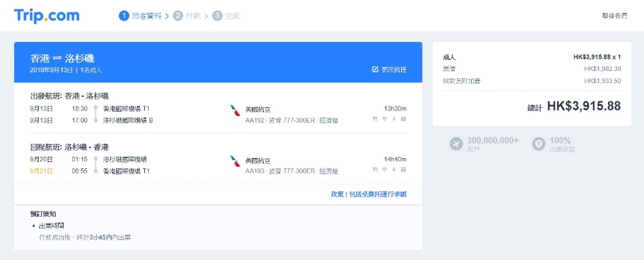Select step 2 付款 in progress bar
The width and height of the screenshot is (644, 260).
[187, 16]
